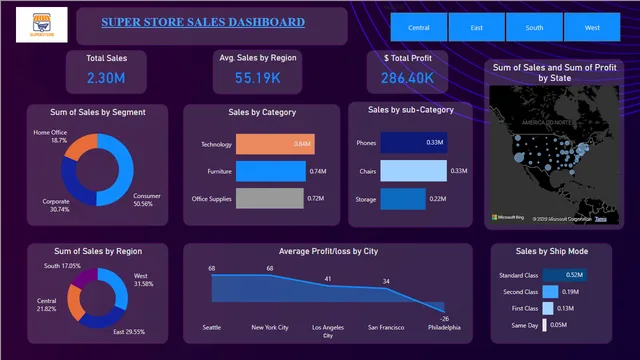Screen dimensions: 640x360
Task: Select the Avg. Sales by Region 55.19K value
Action: [258, 78]
